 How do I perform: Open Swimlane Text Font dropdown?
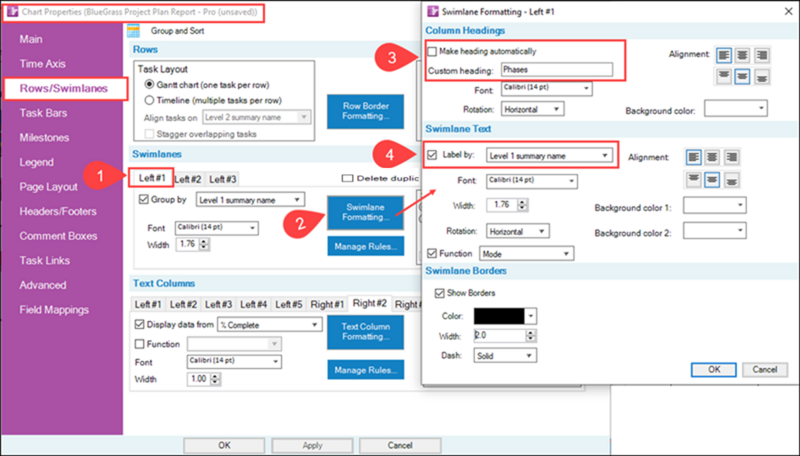532,181
